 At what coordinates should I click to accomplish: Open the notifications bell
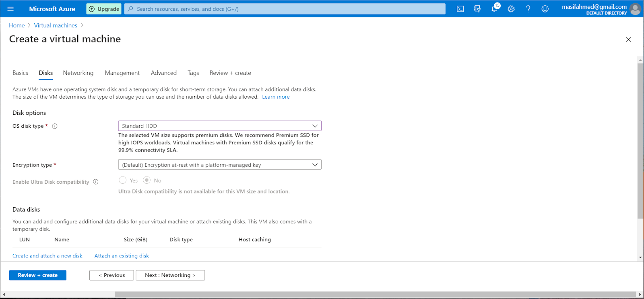pos(495,8)
